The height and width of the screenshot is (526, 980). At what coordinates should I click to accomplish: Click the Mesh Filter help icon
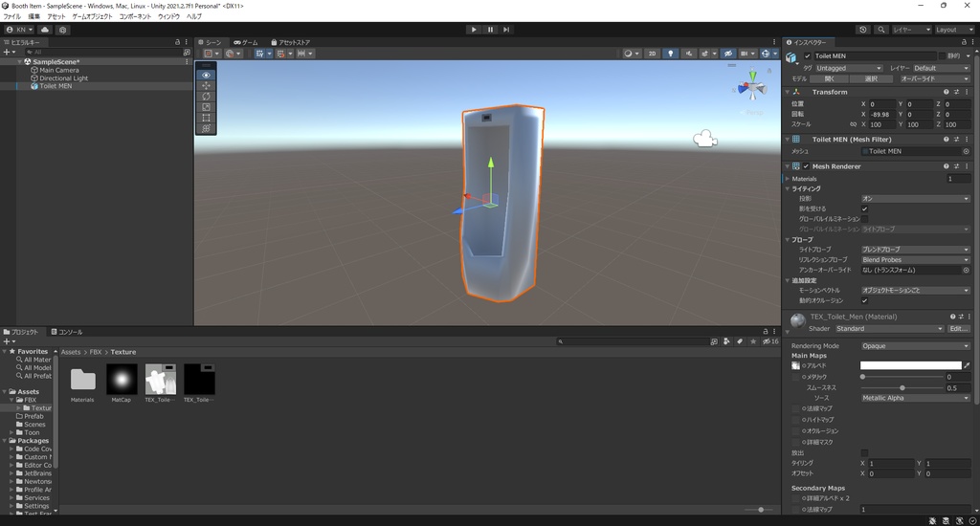[947, 140]
